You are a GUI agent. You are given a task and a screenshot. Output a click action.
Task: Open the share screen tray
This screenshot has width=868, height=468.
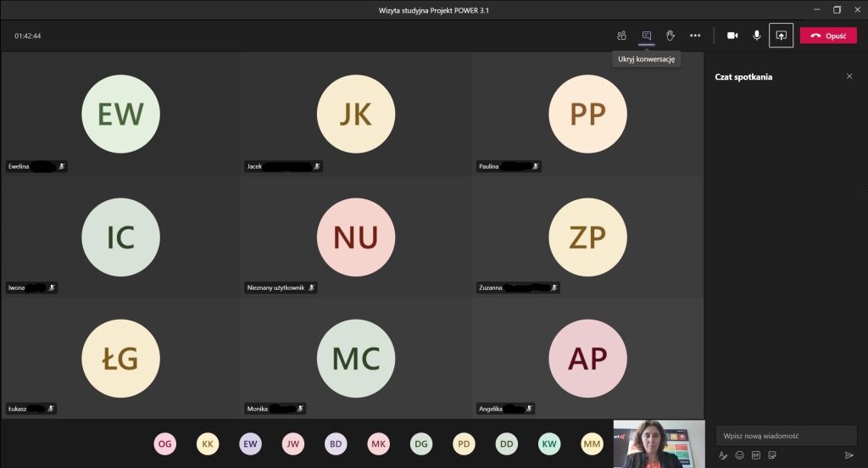point(781,36)
